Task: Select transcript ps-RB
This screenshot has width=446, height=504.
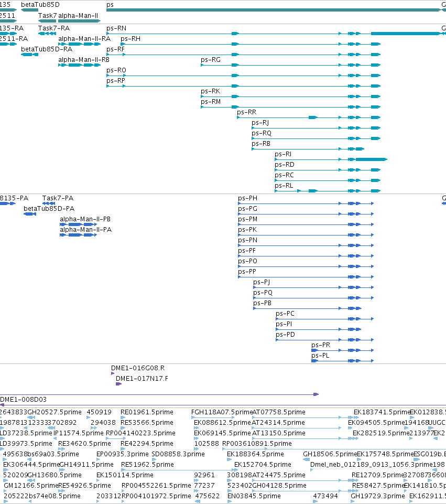Action: [308, 149]
